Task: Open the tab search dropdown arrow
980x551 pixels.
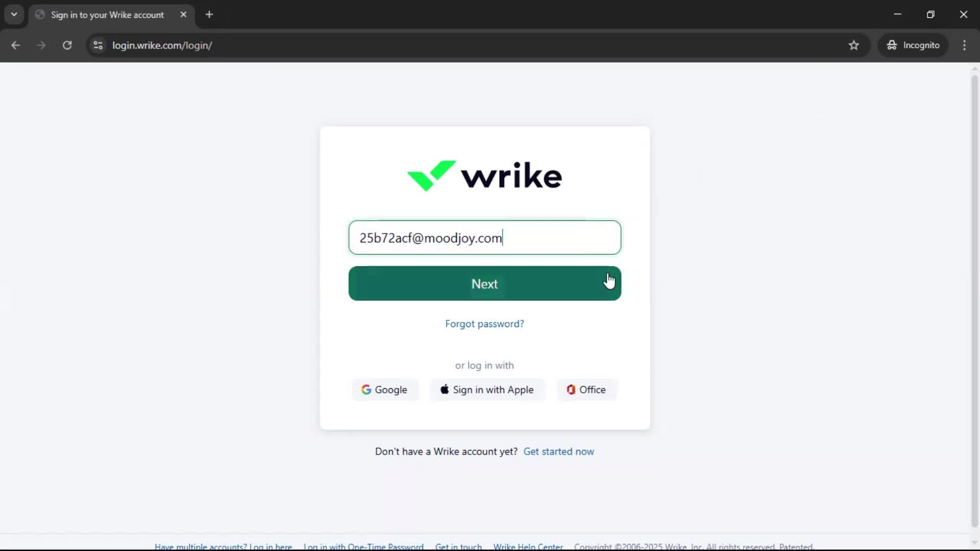Action: coord(14,15)
